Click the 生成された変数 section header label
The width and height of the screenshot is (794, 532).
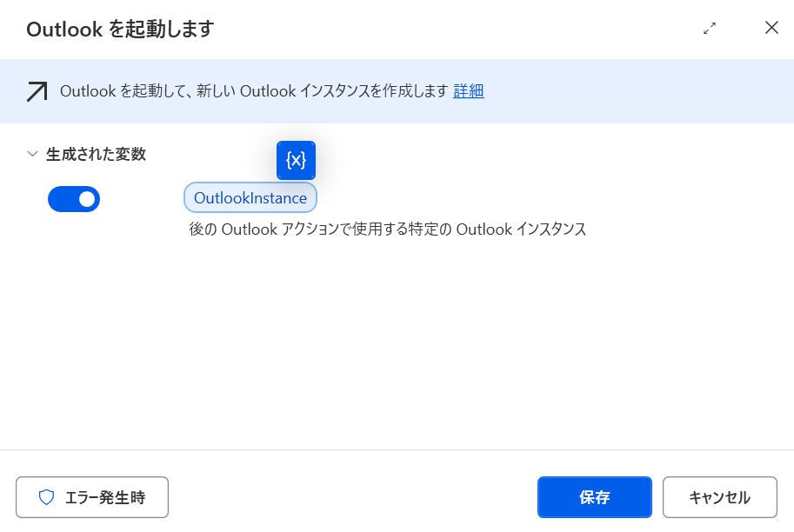point(96,154)
